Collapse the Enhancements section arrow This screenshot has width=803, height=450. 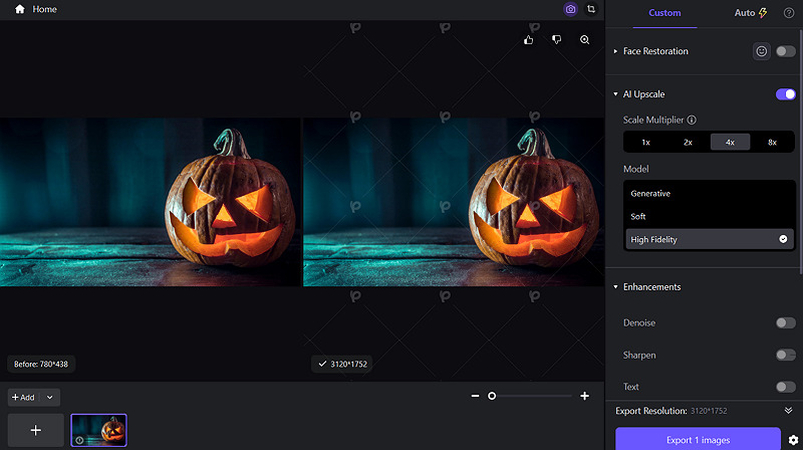click(x=616, y=287)
